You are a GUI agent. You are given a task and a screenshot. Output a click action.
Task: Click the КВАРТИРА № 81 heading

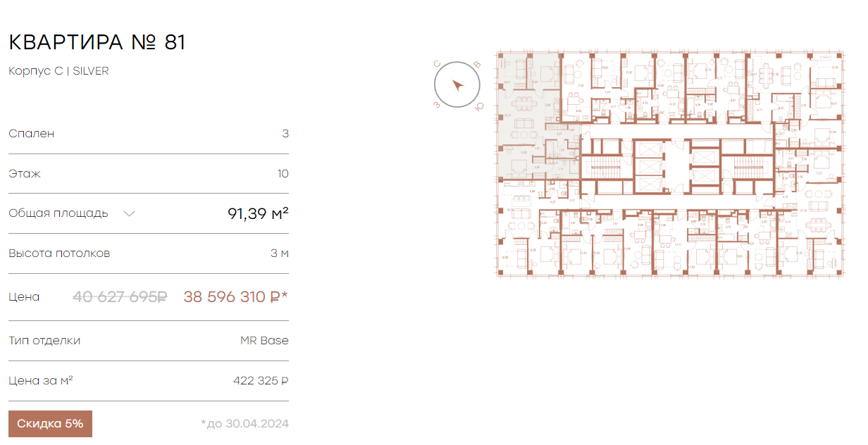pos(97,42)
